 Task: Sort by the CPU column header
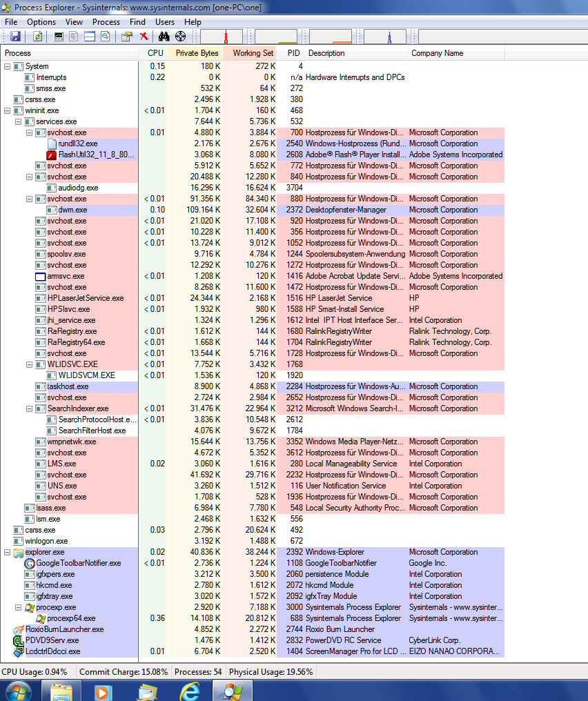tap(153, 53)
